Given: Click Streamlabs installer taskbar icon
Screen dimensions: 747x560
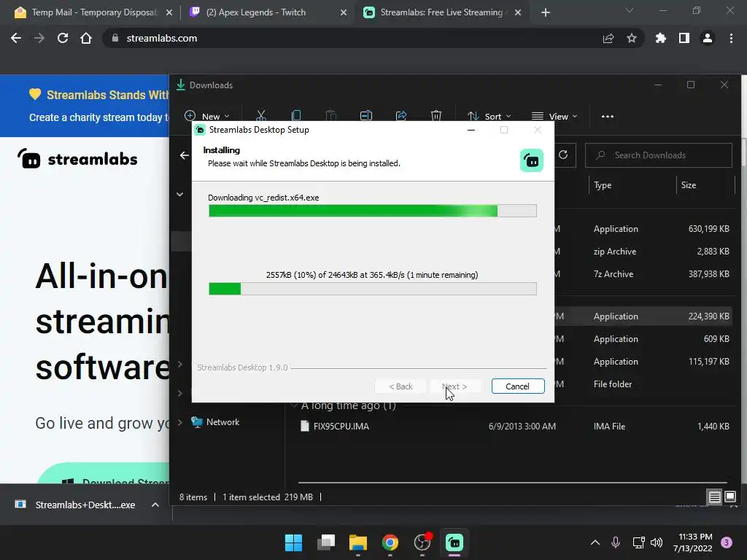Looking at the screenshot, I should click(454, 542).
